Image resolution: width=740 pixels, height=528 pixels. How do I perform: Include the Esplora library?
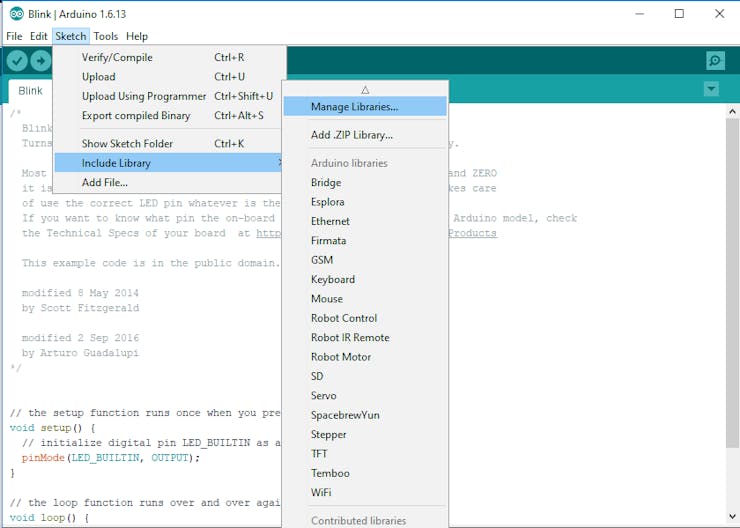pyautogui.click(x=365, y=202)
